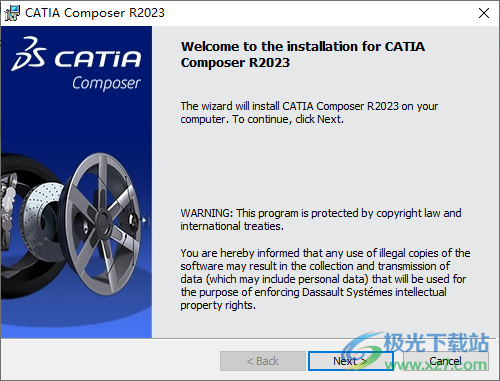
Task: Click the installer icon in the title bar
Action: [x=12, y=13]
